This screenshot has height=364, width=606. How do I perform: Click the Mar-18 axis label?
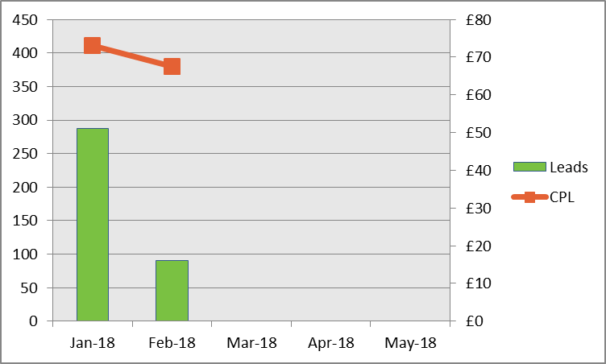point(252,342)
